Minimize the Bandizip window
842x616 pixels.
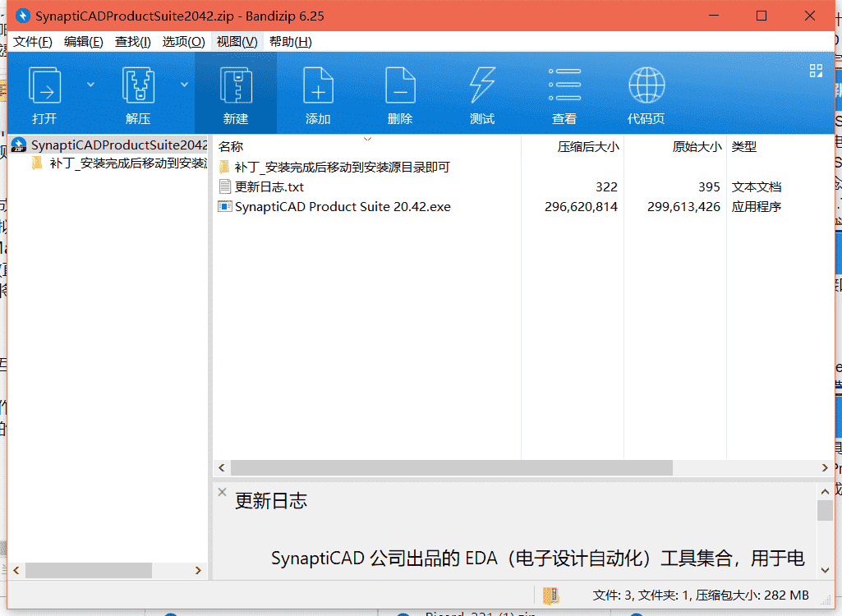714,16
